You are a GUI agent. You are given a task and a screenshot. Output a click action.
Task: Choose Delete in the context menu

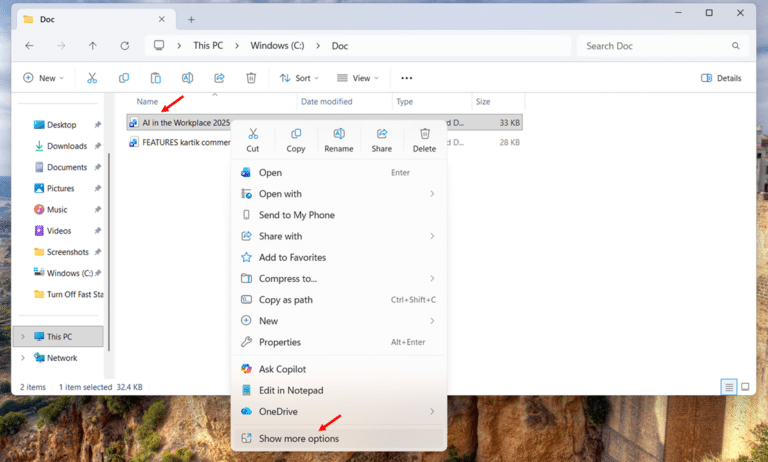(424, 141)
